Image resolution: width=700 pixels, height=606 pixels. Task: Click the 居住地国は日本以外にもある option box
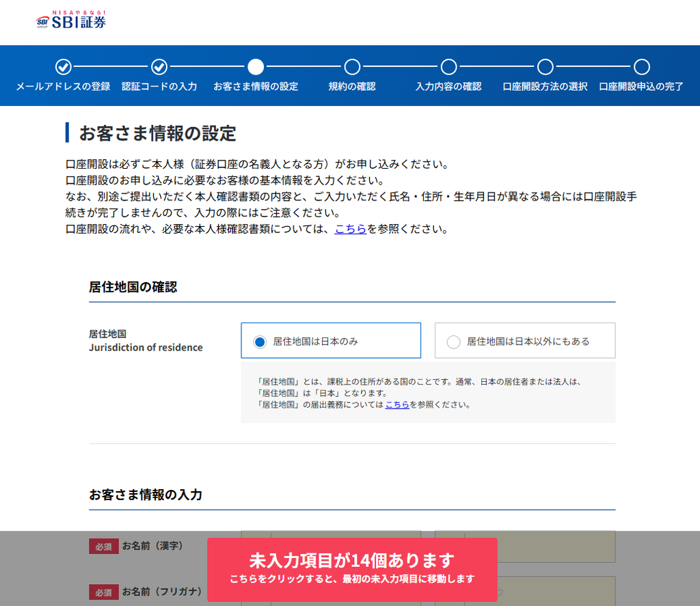(525, 340)
